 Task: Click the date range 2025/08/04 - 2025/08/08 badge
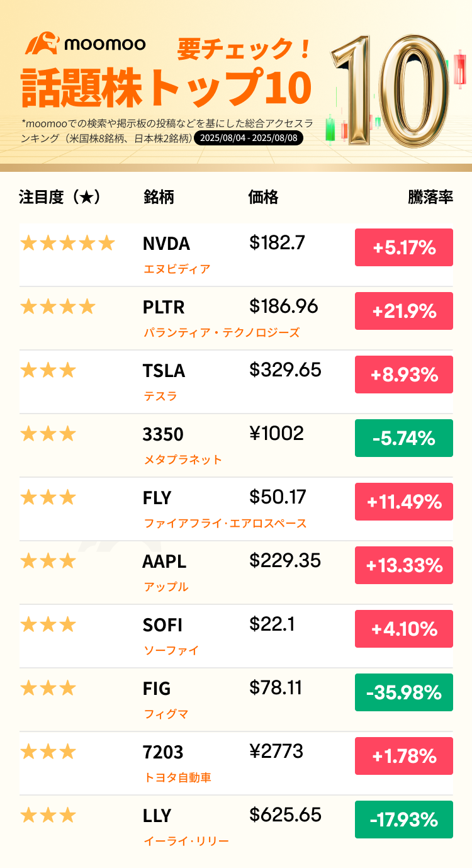tap(249, 138)
